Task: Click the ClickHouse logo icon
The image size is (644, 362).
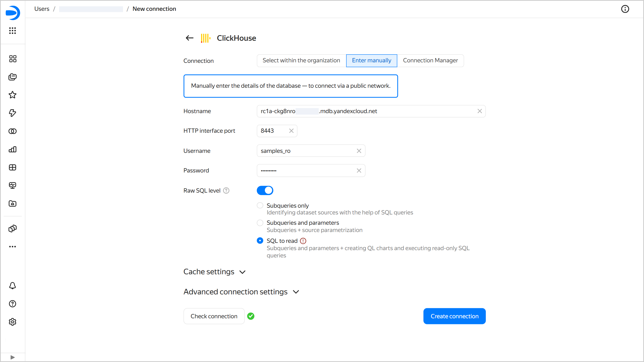Action: (x=206, y=38)
